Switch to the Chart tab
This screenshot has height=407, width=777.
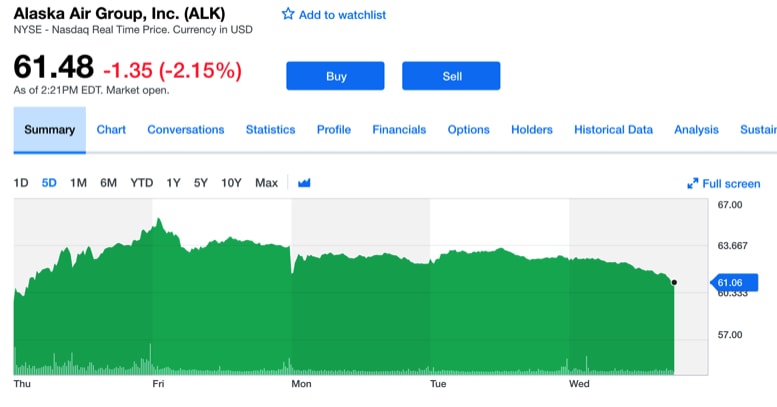coord(111,130)
